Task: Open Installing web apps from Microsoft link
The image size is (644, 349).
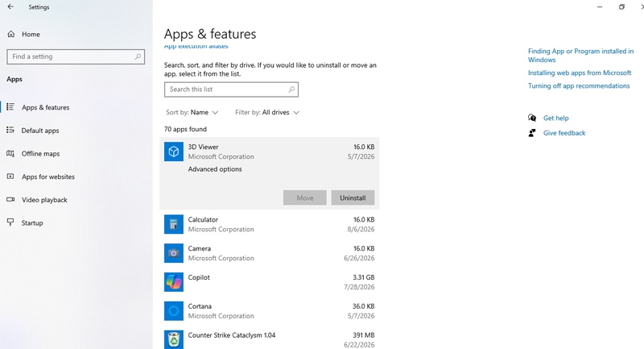Action: pos(580,73)
